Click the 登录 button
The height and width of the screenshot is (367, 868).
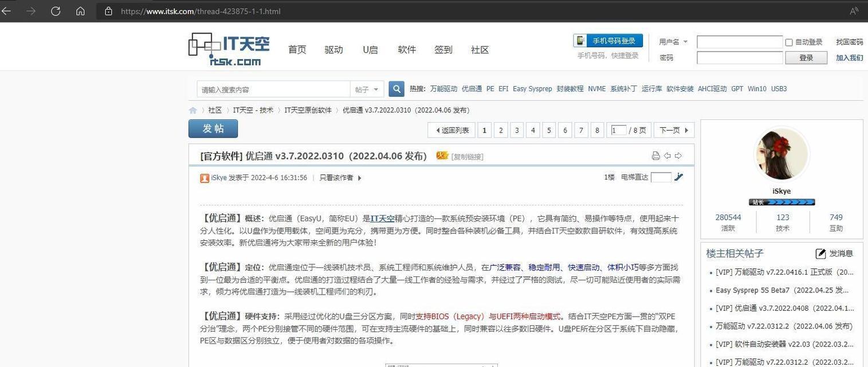tap(806, 58)
